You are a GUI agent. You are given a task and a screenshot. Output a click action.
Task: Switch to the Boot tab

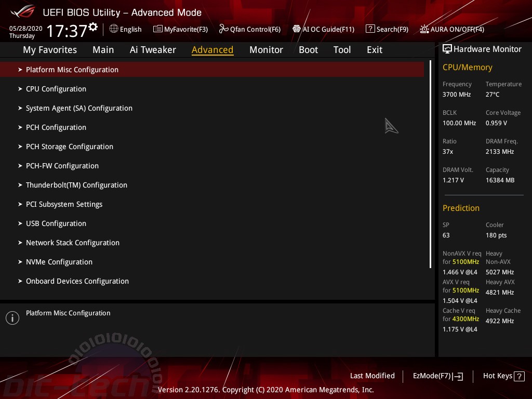[x=308, y=50]
